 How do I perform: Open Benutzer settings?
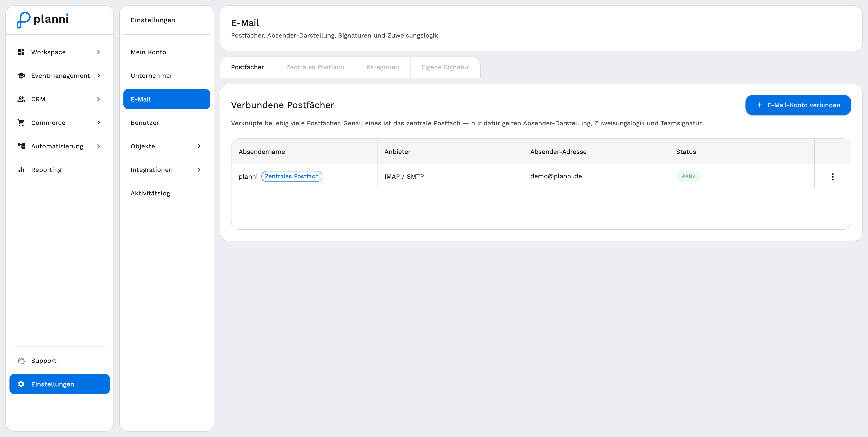tap(167, 123)
